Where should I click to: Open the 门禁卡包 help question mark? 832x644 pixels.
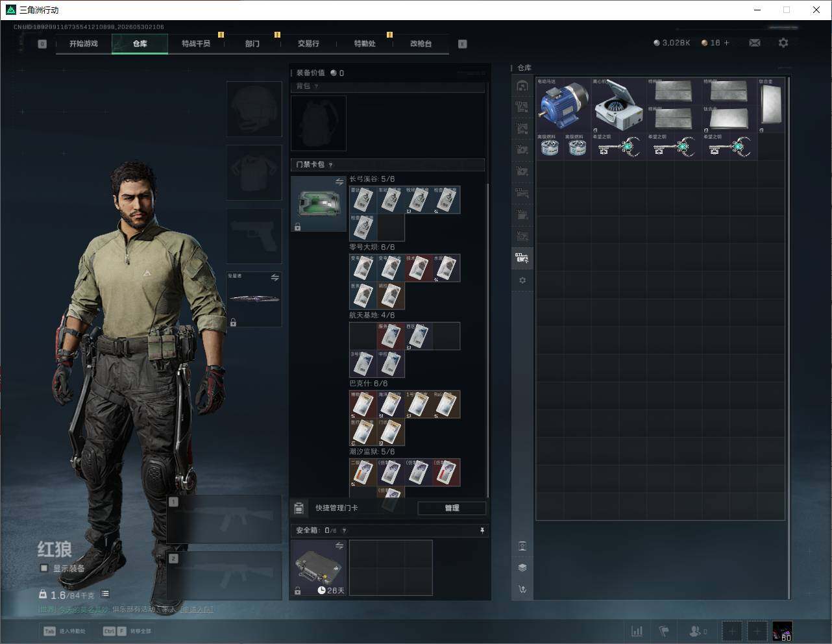331,165
